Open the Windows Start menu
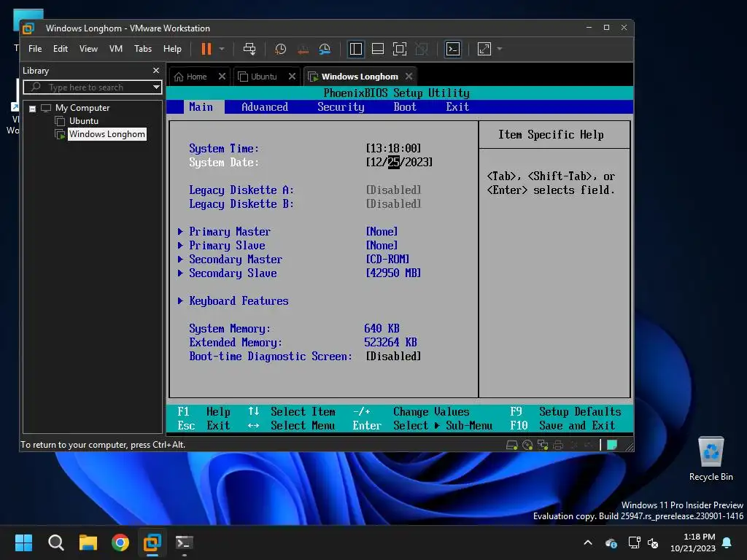747x560 pixels. pyautogui.click(x=23, y=542)
